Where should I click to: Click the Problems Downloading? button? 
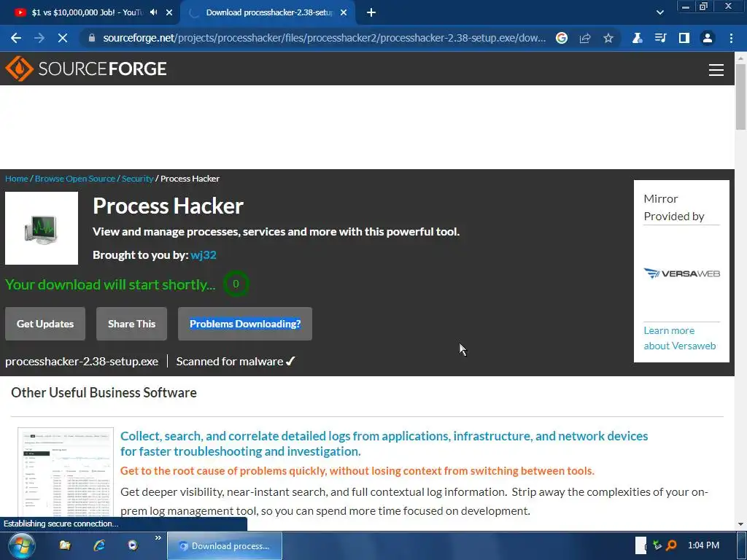point(245,324)
